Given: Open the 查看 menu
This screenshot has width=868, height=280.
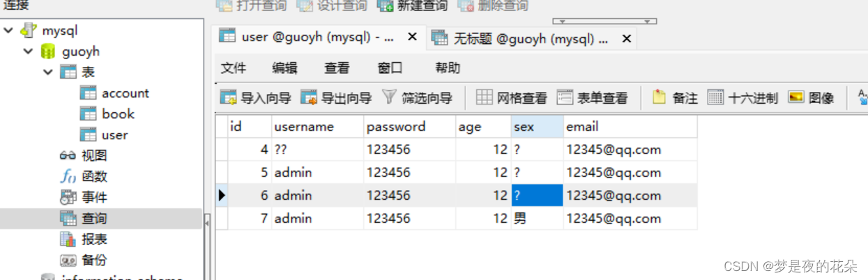Looking at the screenshot, I should pyautogui.click(x=337, y=68).
